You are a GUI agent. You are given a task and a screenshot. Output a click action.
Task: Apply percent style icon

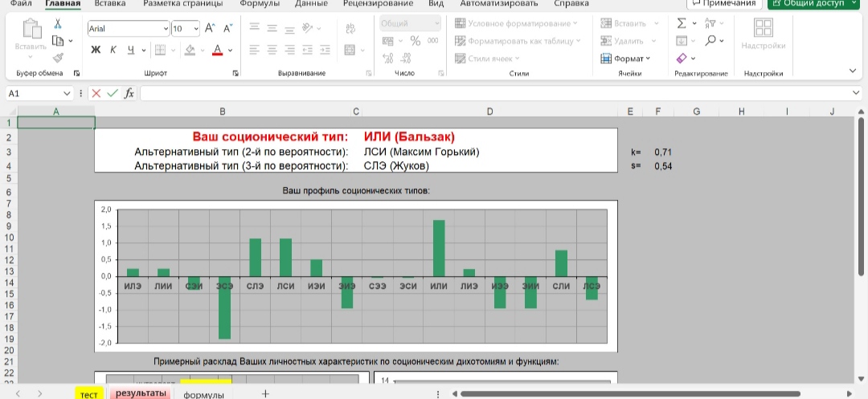(x=416, y=41)
